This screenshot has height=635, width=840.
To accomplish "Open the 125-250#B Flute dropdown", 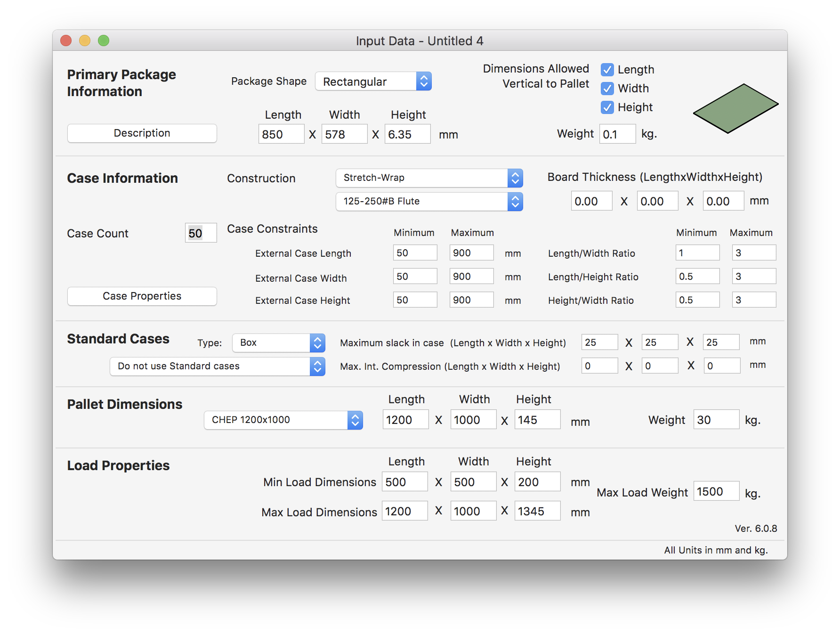I will click(x=429, y=202).
